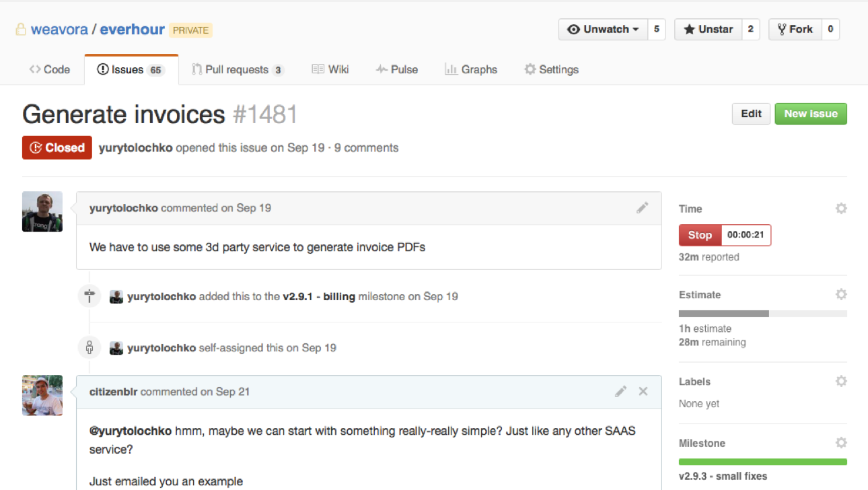Image resolution: width=868 pixels, height=490 pixels.
Task: Unstar the repository
Action: pyautogui.click(x=708, y=29)
